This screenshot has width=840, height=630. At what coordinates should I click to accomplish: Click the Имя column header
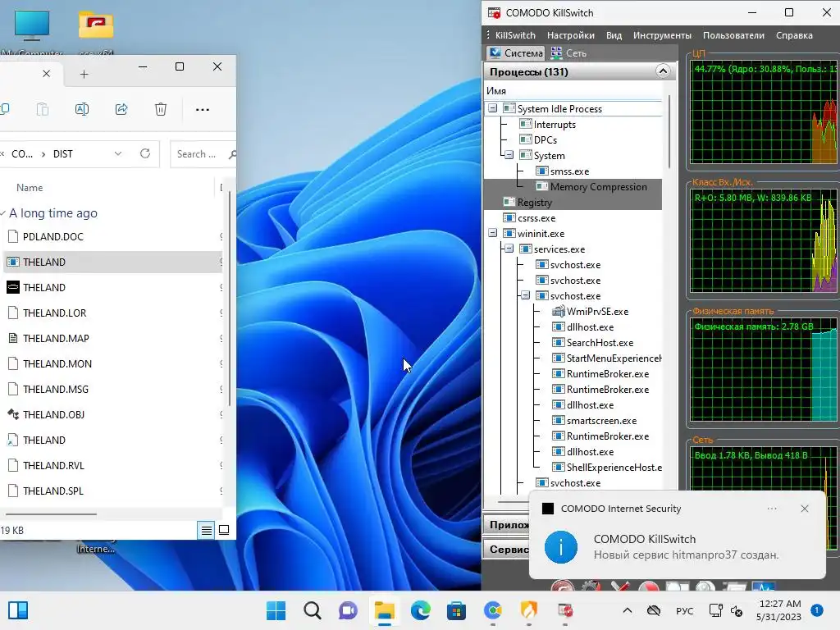[573, 90]
